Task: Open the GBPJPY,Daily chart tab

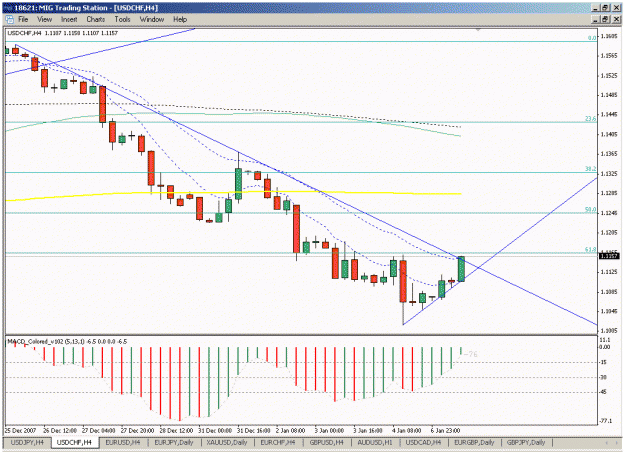Action: [x=526, y=442]
